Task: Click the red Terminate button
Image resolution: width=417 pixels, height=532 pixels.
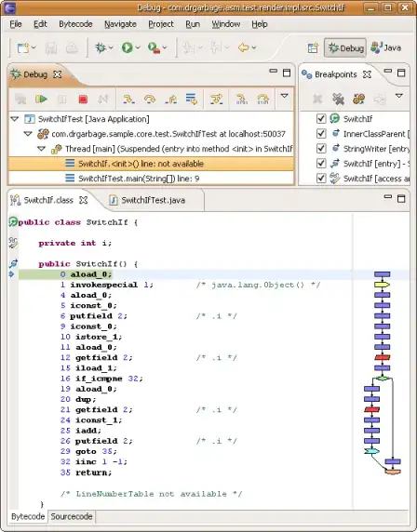Action: click(x=83, y=100)
